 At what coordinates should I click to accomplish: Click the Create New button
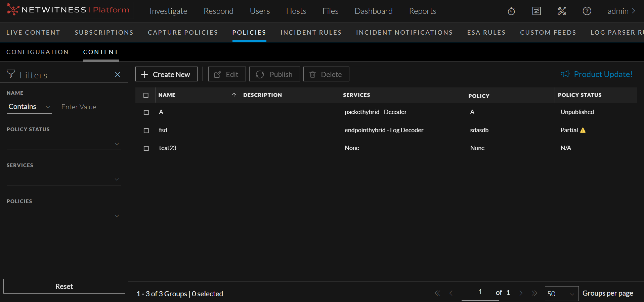pos(166,74)
